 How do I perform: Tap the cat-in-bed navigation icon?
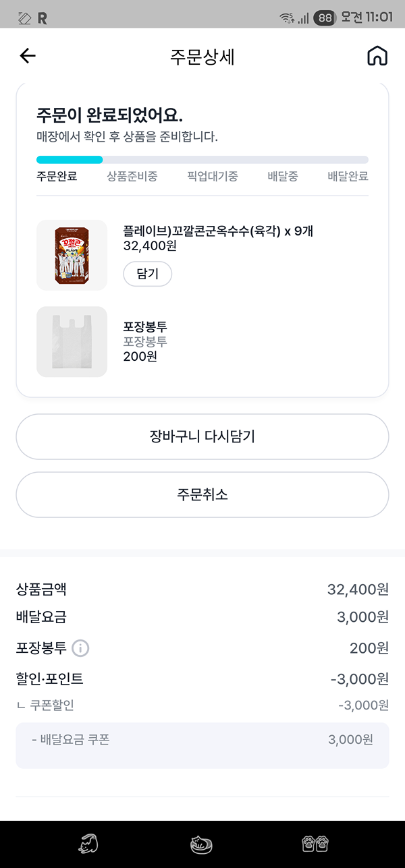tap(202, 843)
